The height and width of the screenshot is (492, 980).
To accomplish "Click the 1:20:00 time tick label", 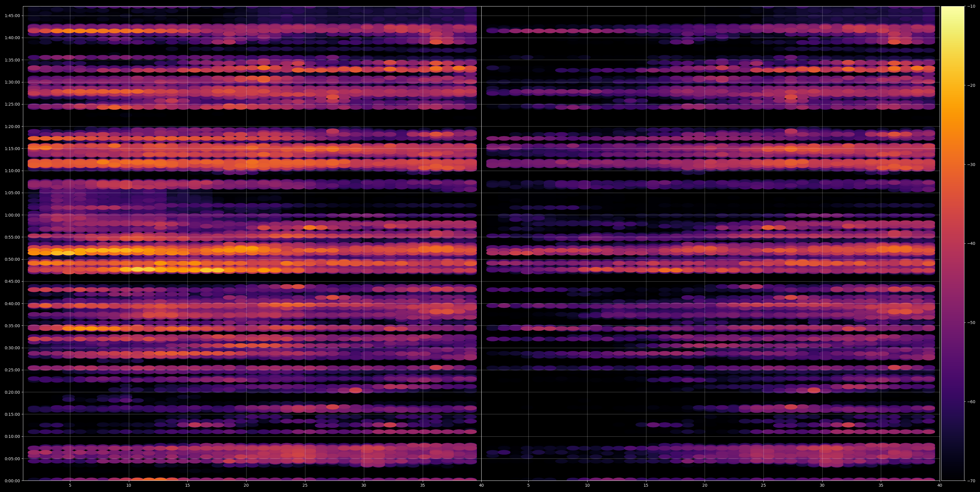I will point(12,126).
